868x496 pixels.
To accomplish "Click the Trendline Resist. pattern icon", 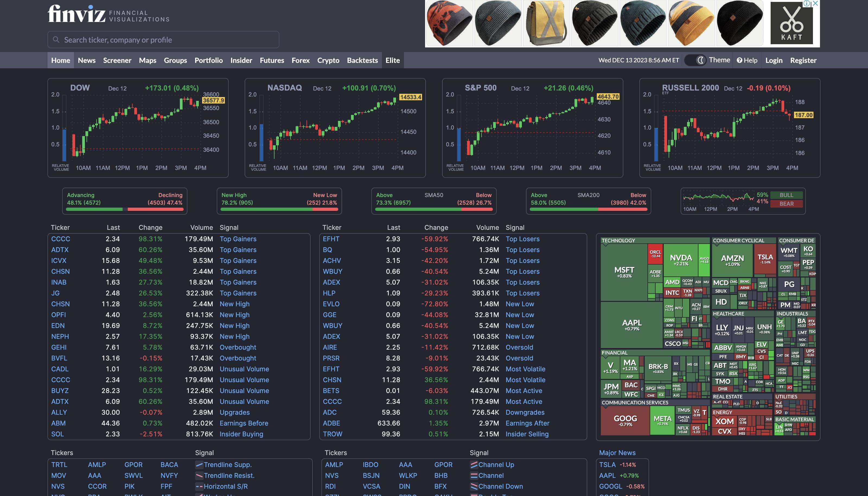I will (199, 476).
